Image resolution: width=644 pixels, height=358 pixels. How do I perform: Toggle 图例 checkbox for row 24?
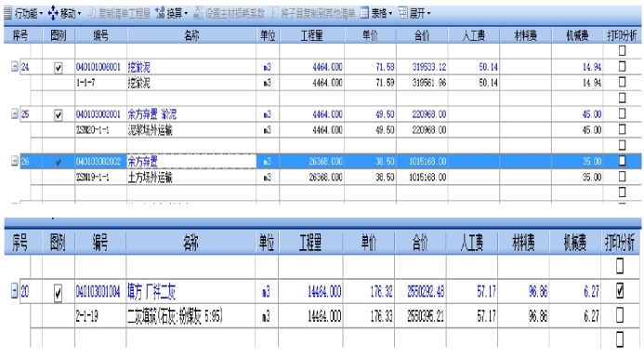(59, 68)
